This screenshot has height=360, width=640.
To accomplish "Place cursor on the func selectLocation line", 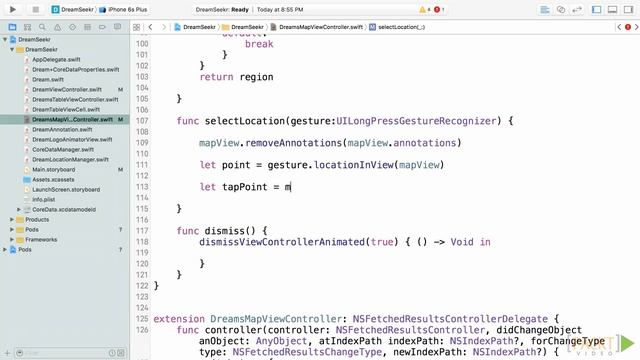I will 345,121.
